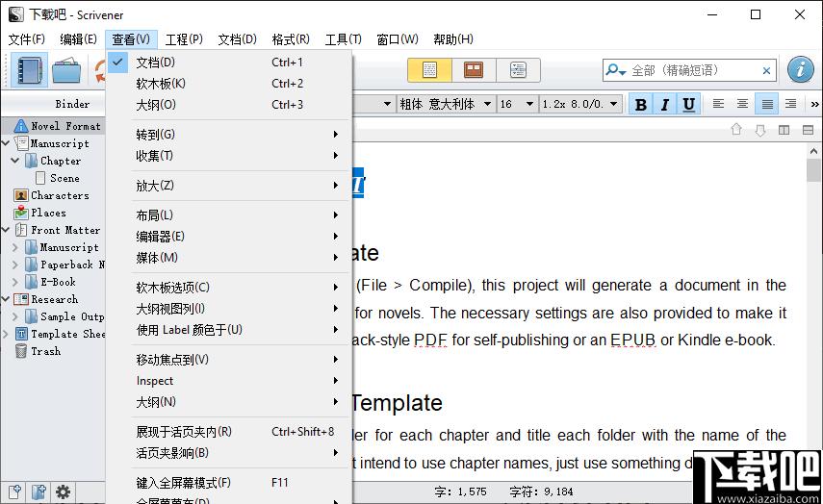The image size is (823, 504).
Task: Switch to Document view mode icon
Action: tap(429, 70)
